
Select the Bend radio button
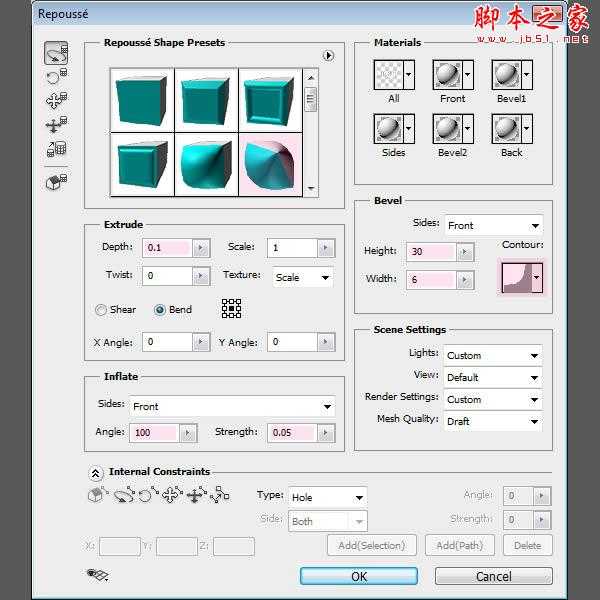(160, 310)
